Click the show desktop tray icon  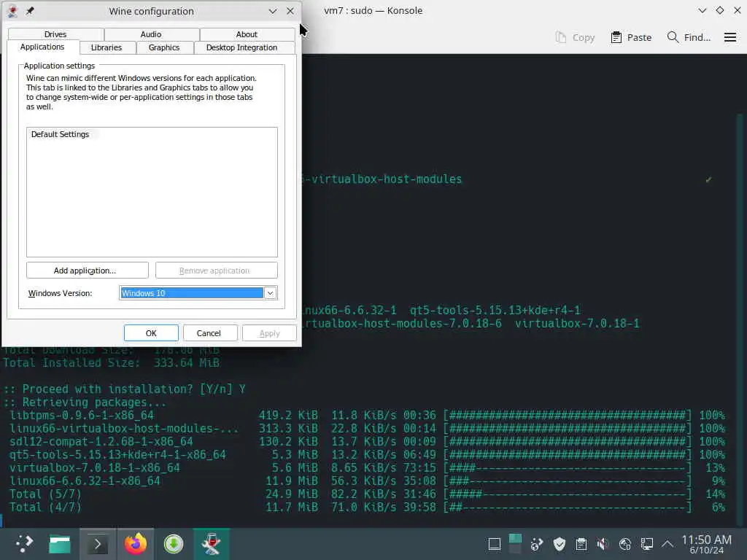[x=494, y=544]
